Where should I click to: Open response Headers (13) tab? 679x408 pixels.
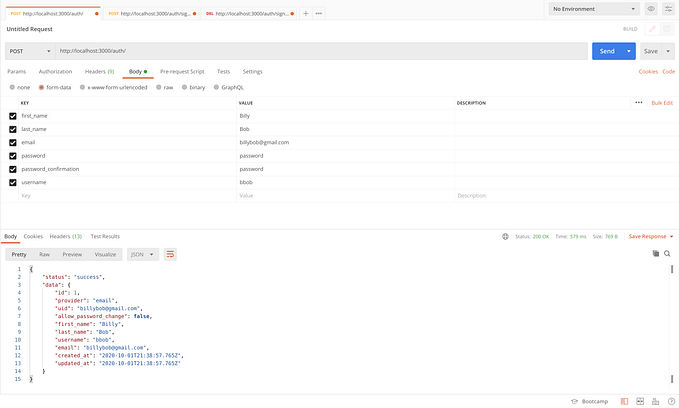tap(66, 236)
